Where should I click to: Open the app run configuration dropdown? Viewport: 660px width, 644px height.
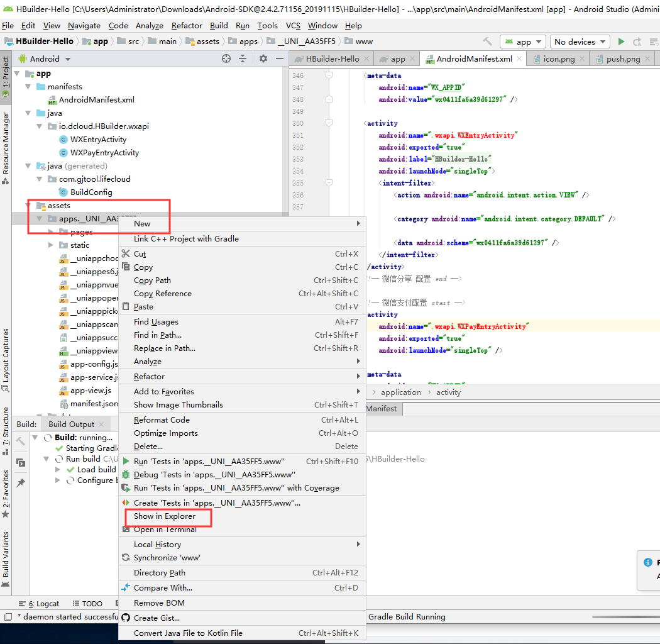[523, 42]
